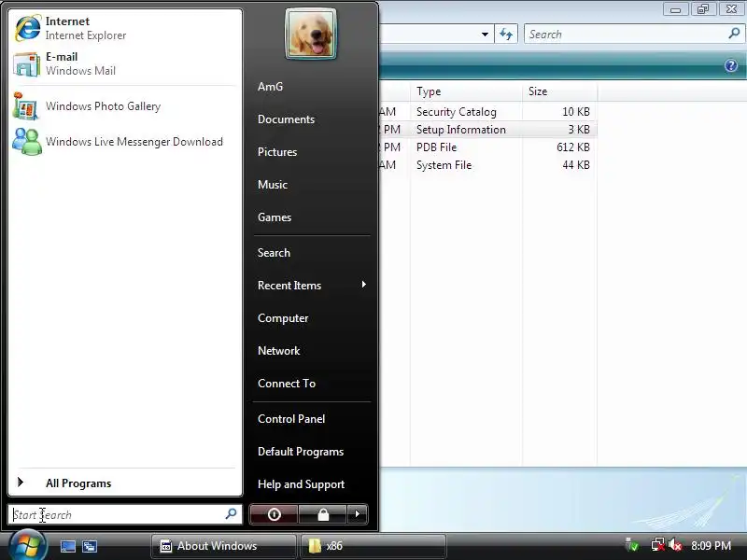
Task: Expand All Programs list
Action: click(125, 483)
